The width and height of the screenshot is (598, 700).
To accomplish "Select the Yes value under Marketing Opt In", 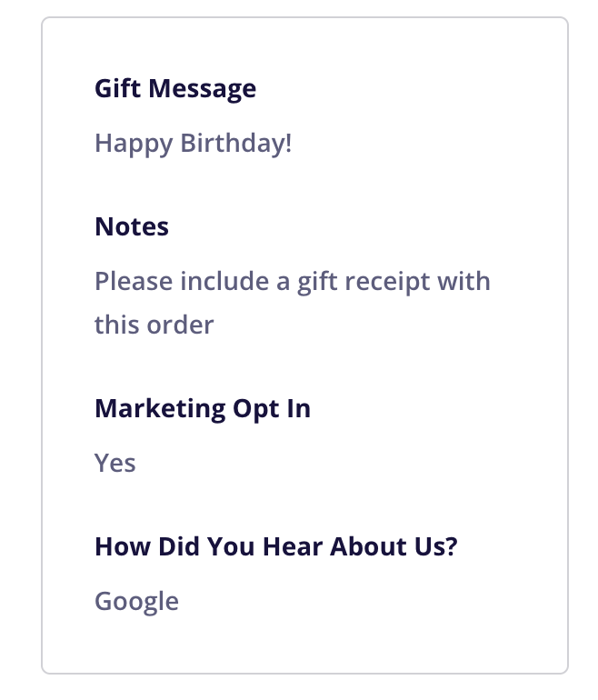I will pyautogui.click(x=115, y=463).
